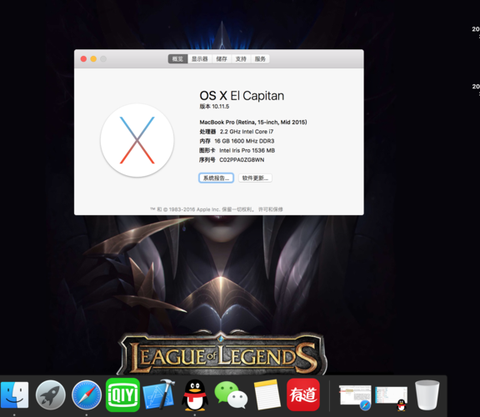
Task: Restore the minimized QQ window in Dock
Action: [391, 398]
